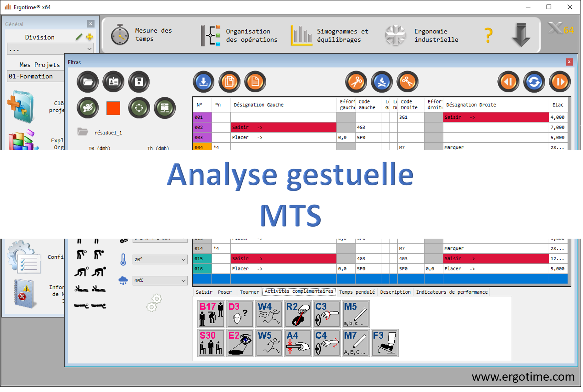
Task: Toggle bending posture with white head
Action: tap(81, 255)
